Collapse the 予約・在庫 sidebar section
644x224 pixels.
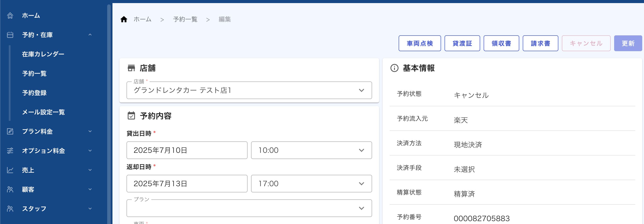pos(90,35)
